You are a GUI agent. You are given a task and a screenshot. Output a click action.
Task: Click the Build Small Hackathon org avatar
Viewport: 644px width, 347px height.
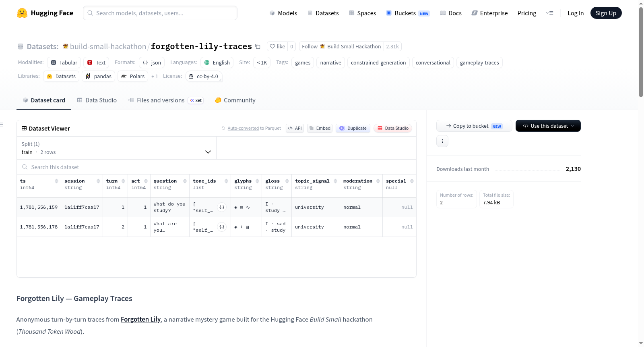tap(65, 46)
